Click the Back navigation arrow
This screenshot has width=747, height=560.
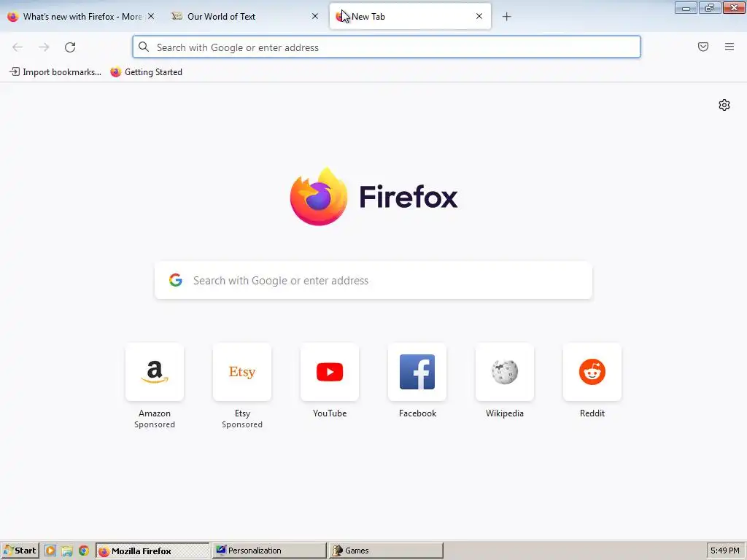[18, 47]
